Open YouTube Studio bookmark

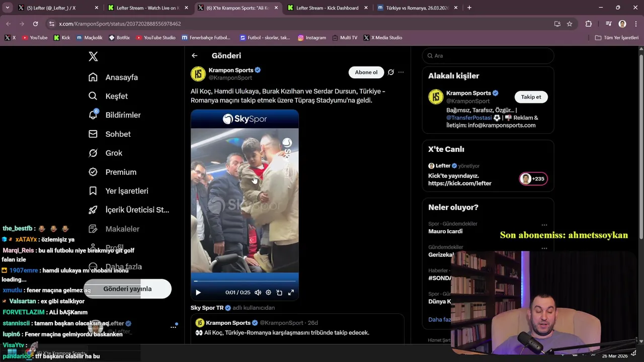coord(156,38)
